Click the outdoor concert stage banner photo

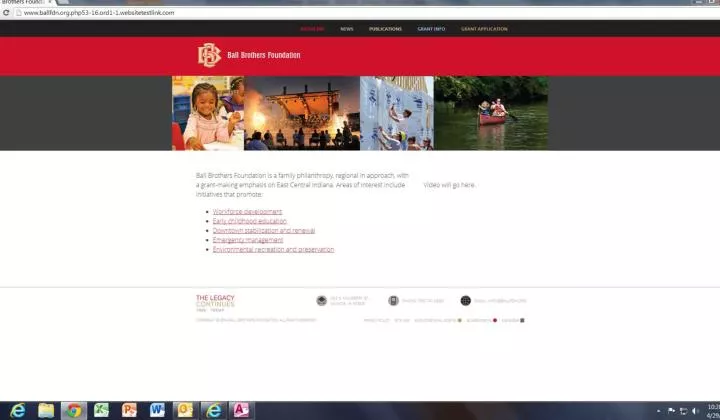302,113
